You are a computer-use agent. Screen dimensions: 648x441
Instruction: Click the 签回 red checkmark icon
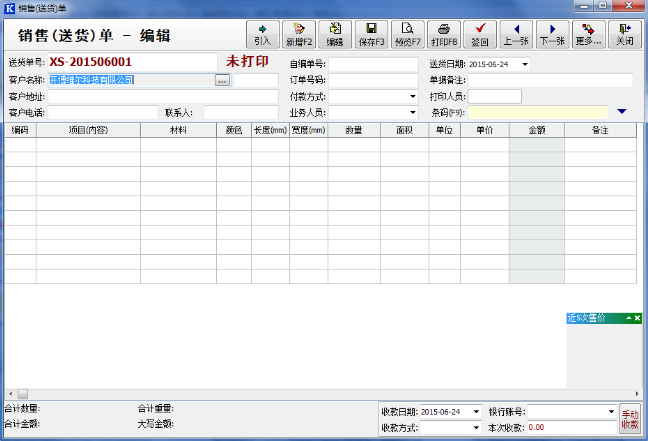(x=480, y=35)
